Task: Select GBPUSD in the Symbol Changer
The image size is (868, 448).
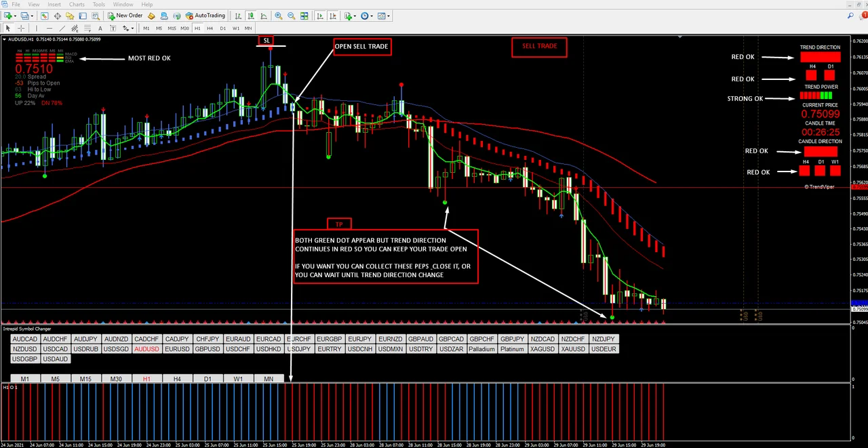Action: point(208,349)
